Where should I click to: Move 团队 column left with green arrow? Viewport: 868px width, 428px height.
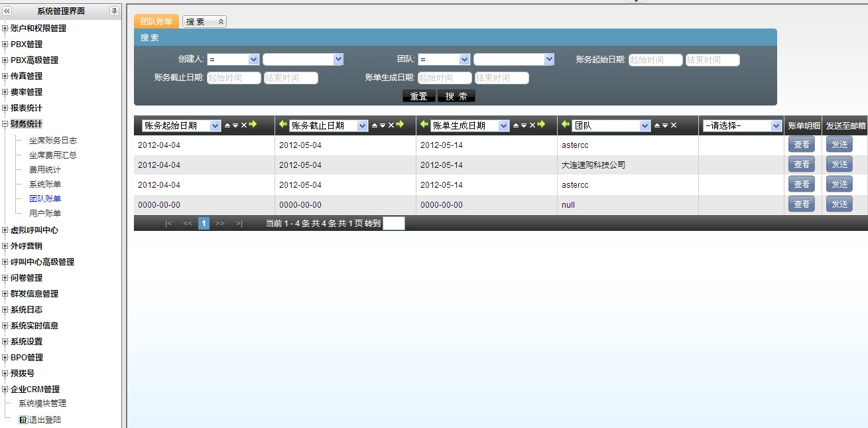point(566,125)
